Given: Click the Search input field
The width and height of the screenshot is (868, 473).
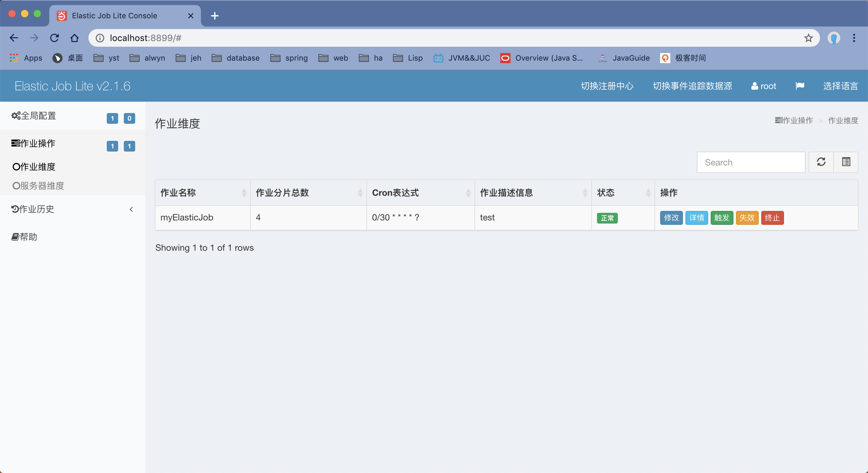Looking at the screenshot, I should click(751, 162).
